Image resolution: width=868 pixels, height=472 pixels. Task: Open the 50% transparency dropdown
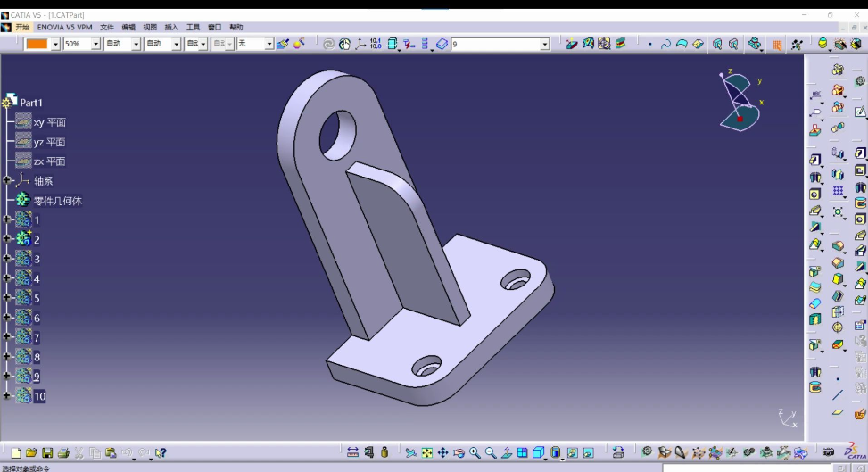(95, 44)
